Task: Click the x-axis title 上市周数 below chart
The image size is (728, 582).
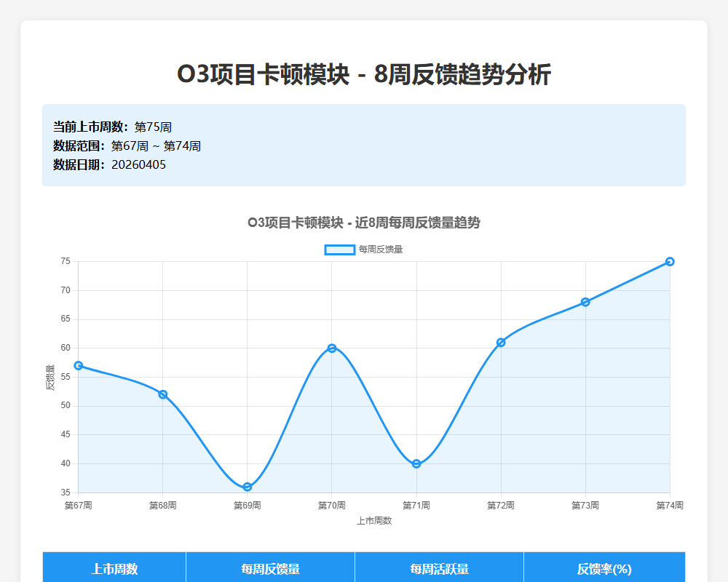Action: [x=374, y=521]
